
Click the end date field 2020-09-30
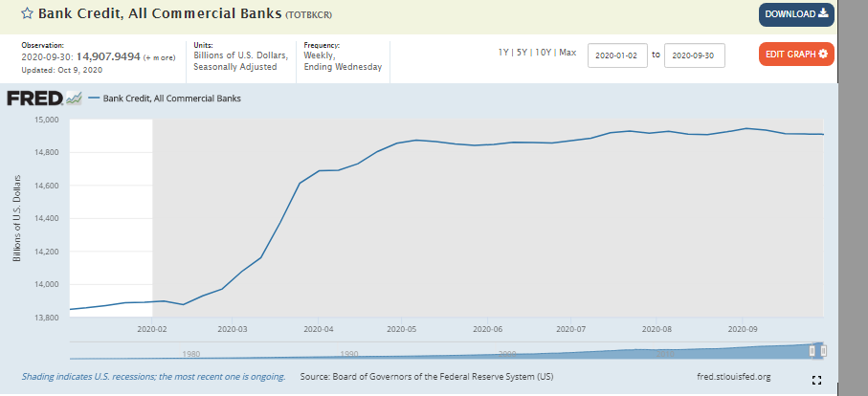click(694, 55)
